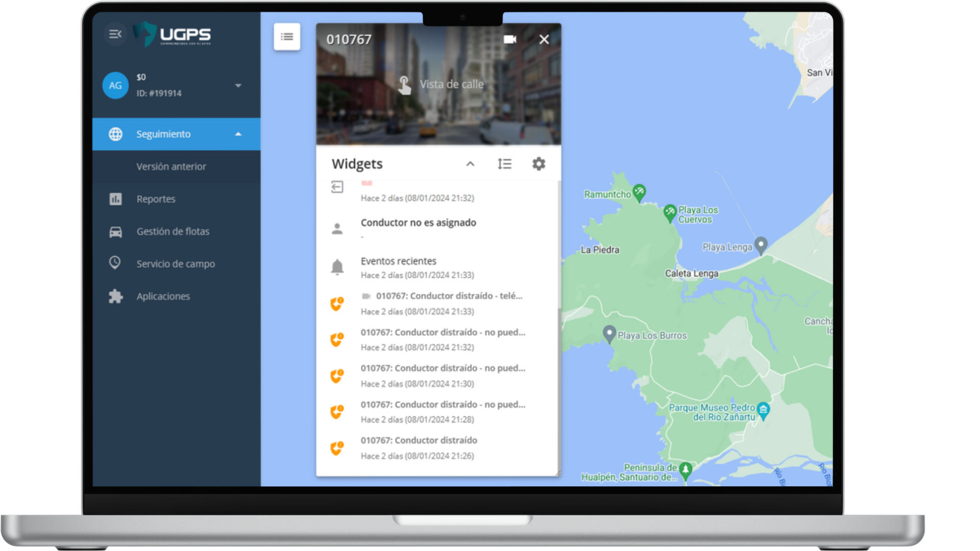Image resolution: width=980 pixels, height=551 pixels.
Task: Open Aplicaciones with the puzzle icon
Action: click(x=115, y=296)
